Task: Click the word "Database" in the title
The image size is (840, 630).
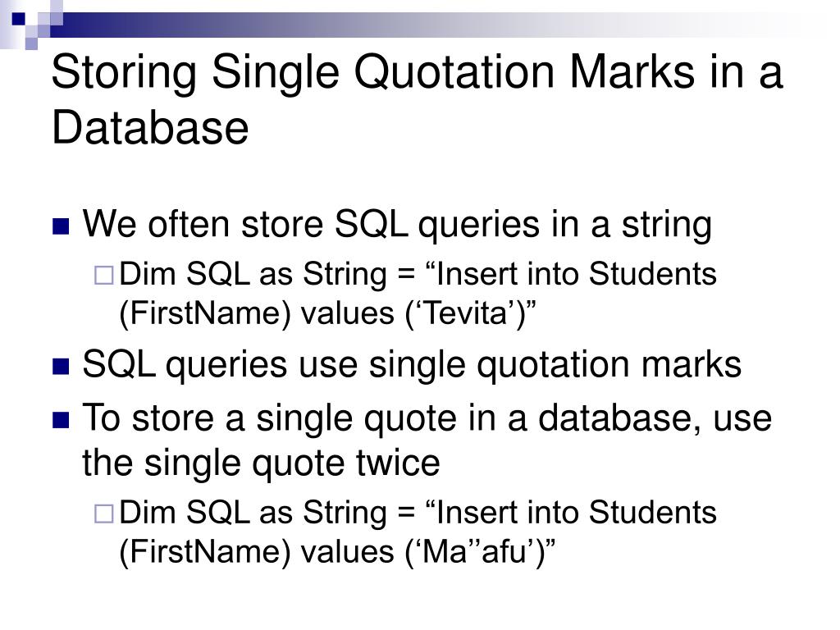Action: [150, 127]
